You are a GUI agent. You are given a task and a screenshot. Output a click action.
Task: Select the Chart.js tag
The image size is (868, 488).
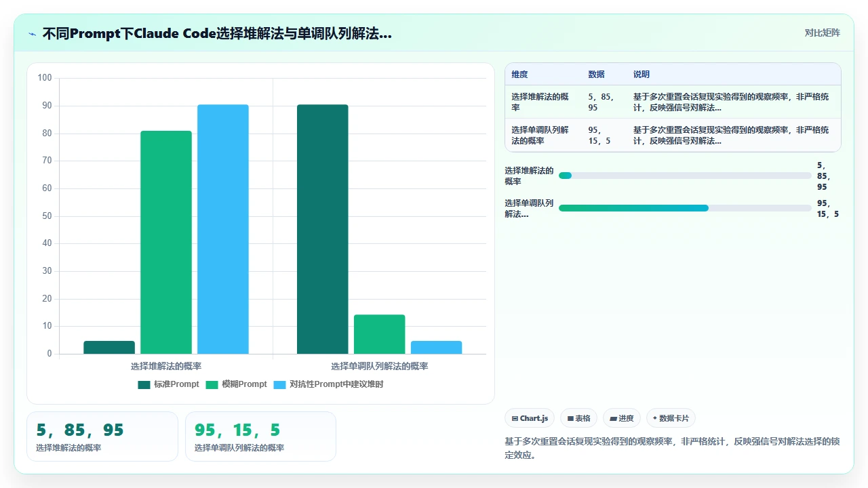tap(530, 418)
